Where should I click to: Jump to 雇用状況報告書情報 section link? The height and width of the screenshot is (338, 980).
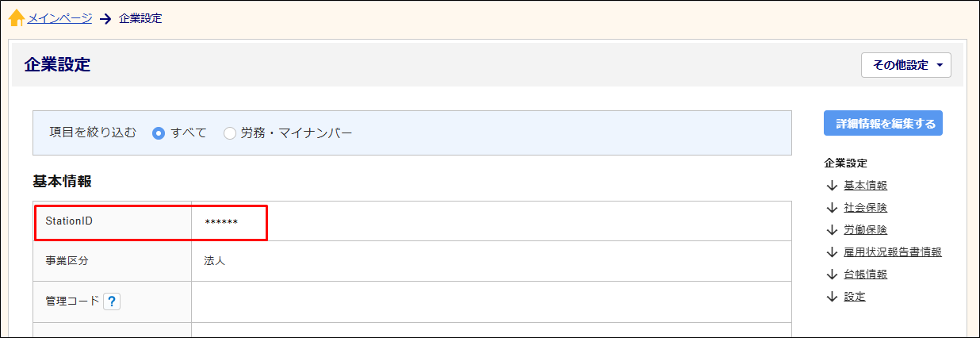coord(893,252)
